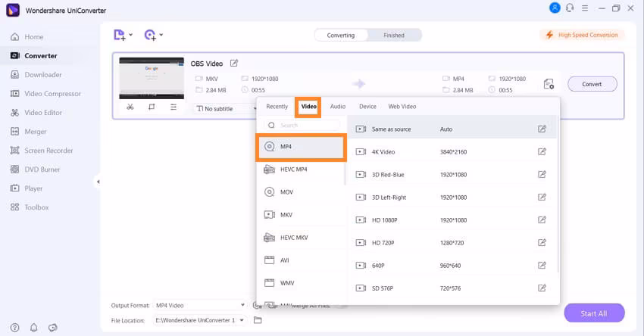
Task: Select the Video format tab
Action: click(308, 106)
